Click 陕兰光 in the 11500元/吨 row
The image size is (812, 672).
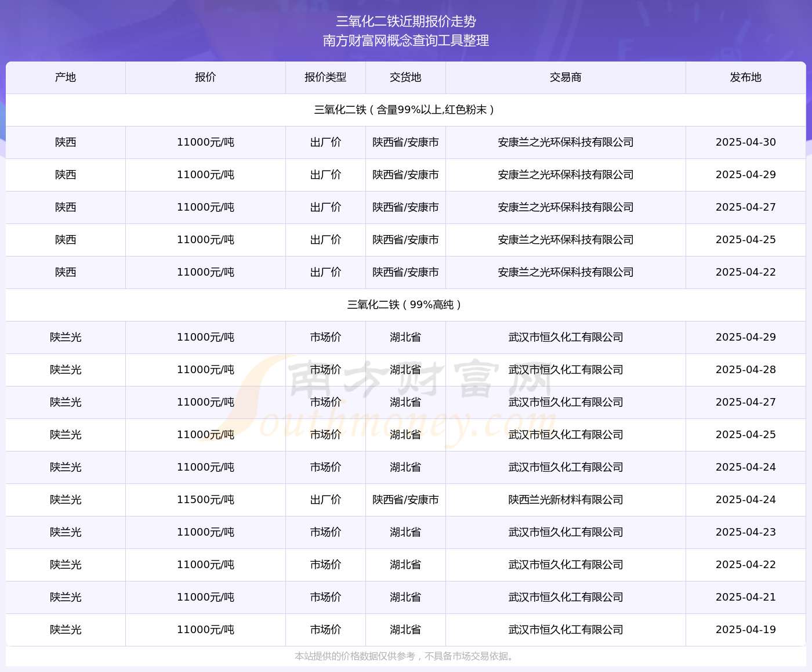(66, 500)
